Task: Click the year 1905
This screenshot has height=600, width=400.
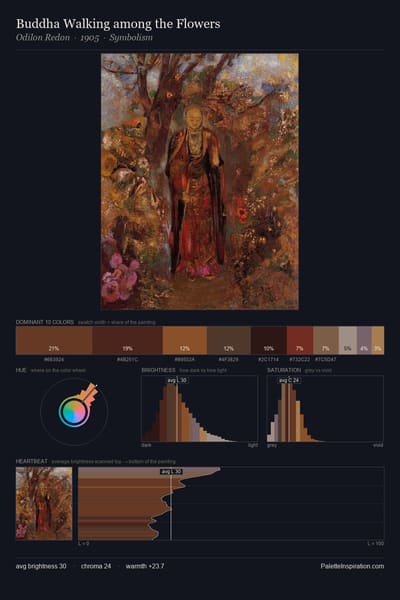Action: (90, 38)
